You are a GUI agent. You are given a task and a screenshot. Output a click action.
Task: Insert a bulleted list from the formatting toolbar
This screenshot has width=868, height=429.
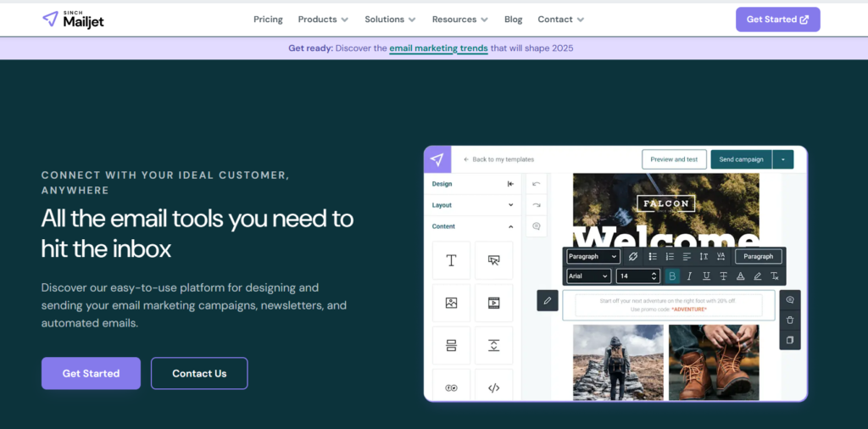[653, 256]
